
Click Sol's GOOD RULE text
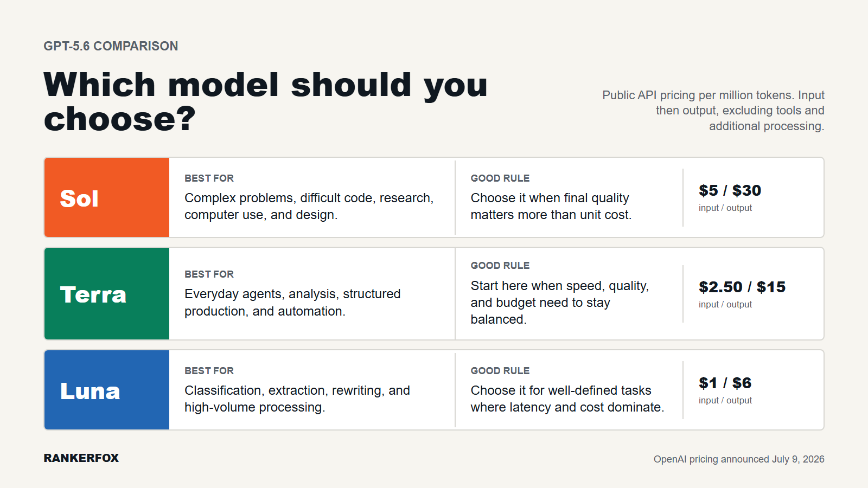551,206
